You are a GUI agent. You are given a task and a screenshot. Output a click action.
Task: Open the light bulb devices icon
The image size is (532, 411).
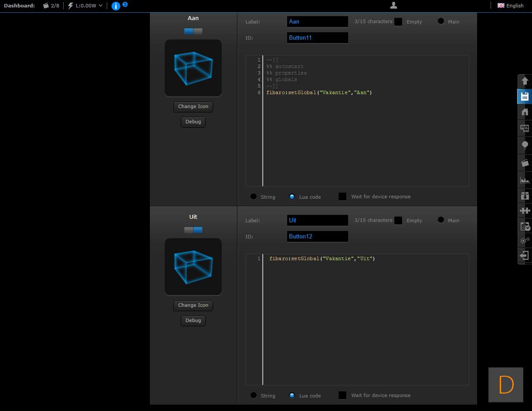(525, 145)
